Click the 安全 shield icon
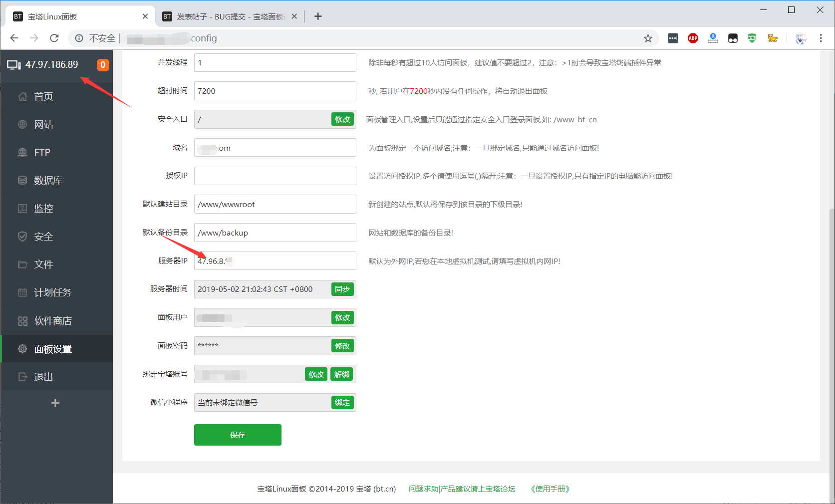Image resolution: width=835 pixels, height=504 pixels. (22, 237)
